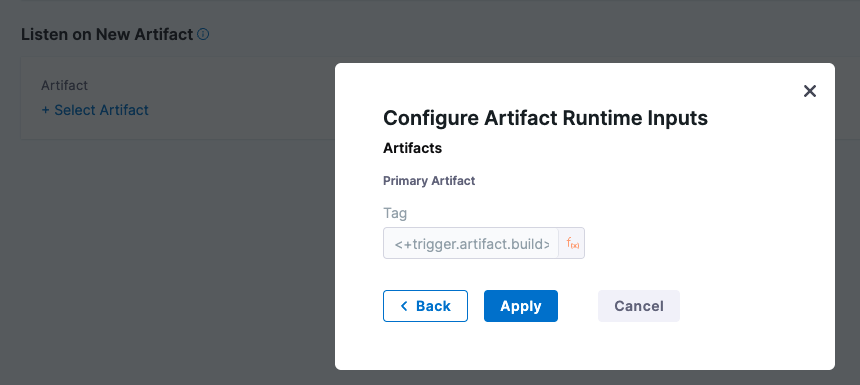Viewport: 860px width, 385px height.
Task: Click the Tag field label
Action: pyautogui.click(x=395, y=213)
